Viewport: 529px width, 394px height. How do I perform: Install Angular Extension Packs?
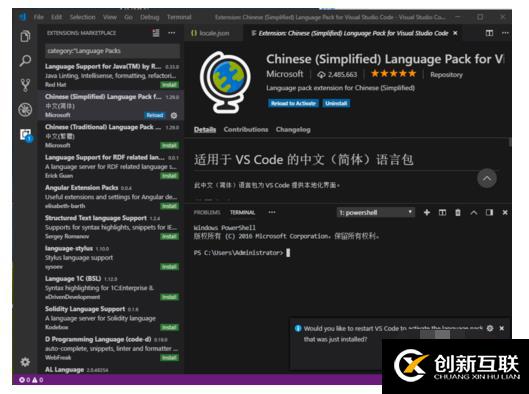point(169,206)
